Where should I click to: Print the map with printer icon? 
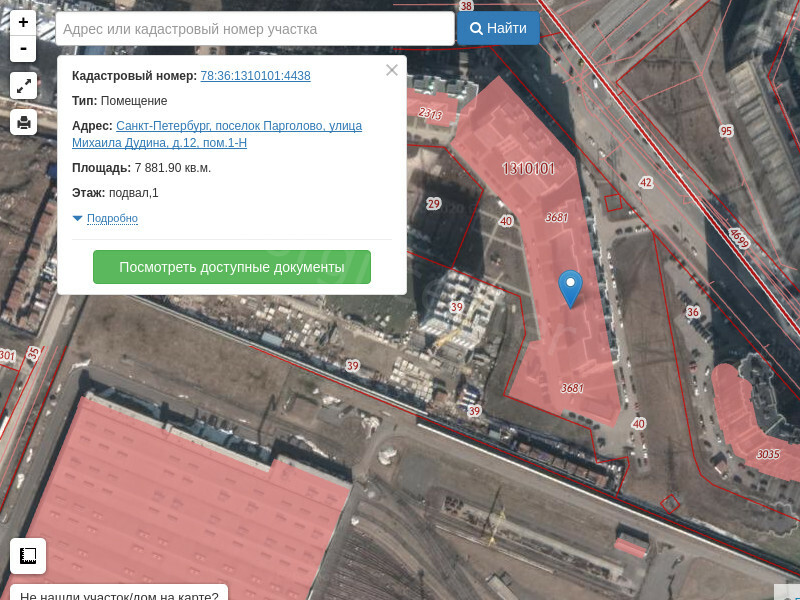click(23, 122)
